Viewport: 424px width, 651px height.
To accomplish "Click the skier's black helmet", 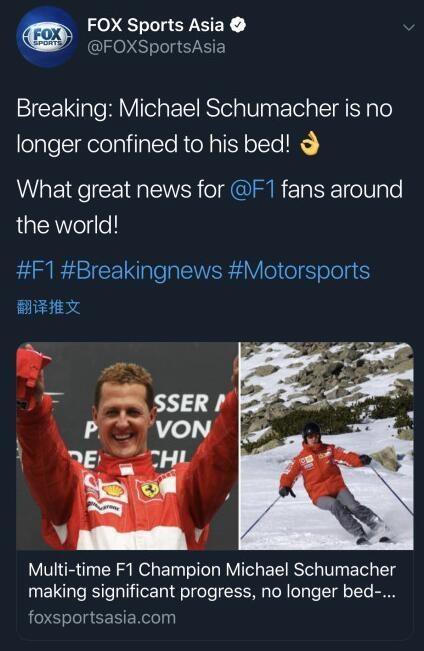I will click(311, 431).
